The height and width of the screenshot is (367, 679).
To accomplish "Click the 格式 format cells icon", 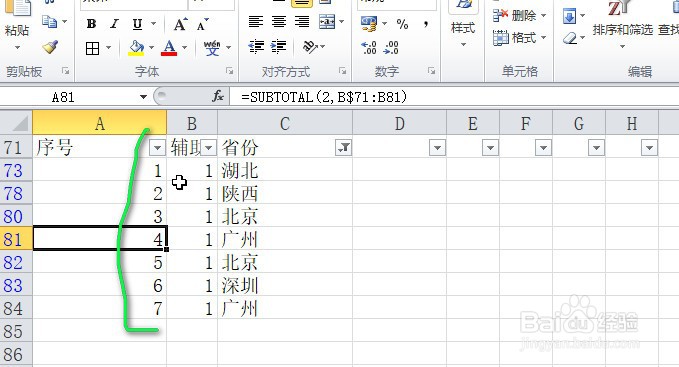I will (x=501, y=38).
